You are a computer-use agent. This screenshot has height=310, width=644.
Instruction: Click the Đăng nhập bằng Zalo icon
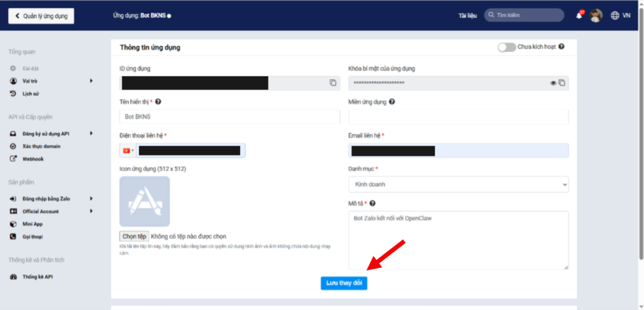[x=13, y=199]
